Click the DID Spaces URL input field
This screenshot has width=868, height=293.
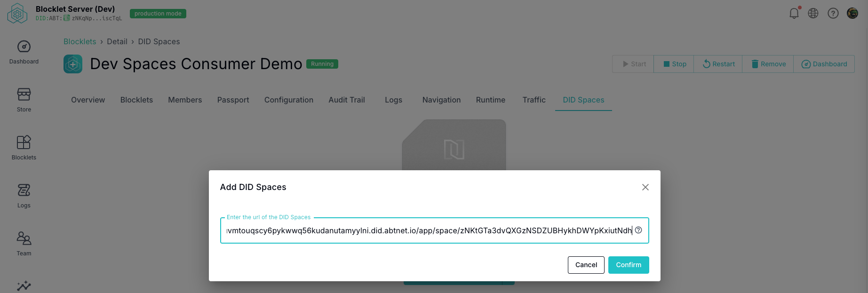click(428, 230)
